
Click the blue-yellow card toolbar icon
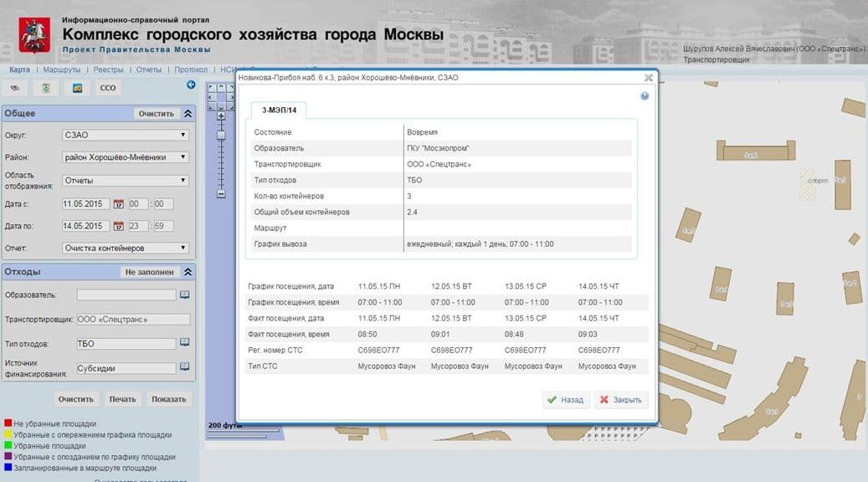tap(78, 88)
